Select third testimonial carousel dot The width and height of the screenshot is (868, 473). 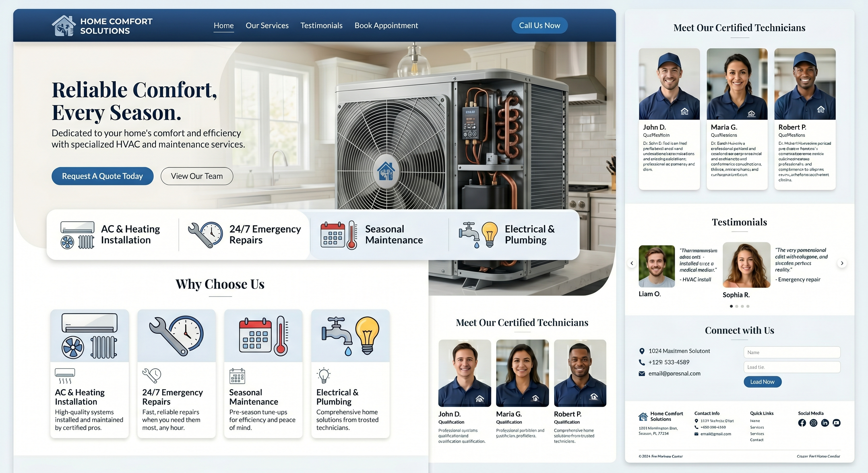click(742, 306)
